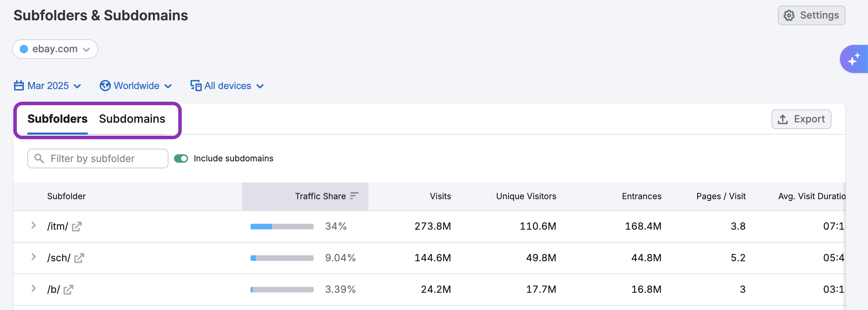868x310 pixels.
Task: Expand the /sch/ subfolder row
Action: click(x=34, y=257)
